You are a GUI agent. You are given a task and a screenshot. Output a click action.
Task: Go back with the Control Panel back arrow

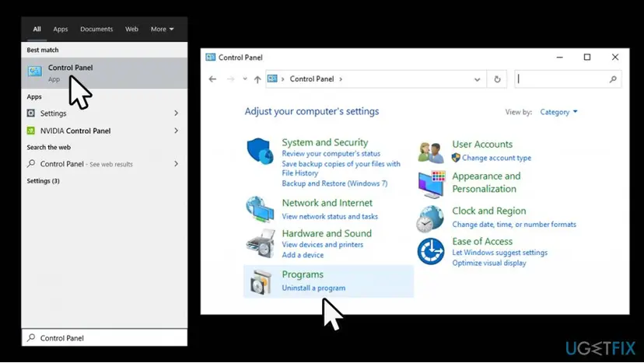tap(212, 79)
